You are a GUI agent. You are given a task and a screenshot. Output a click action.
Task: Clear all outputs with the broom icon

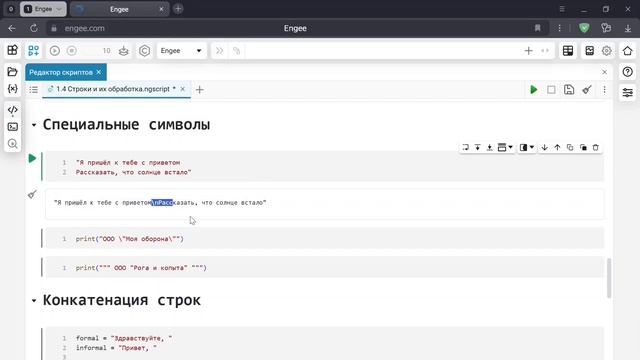587,90
